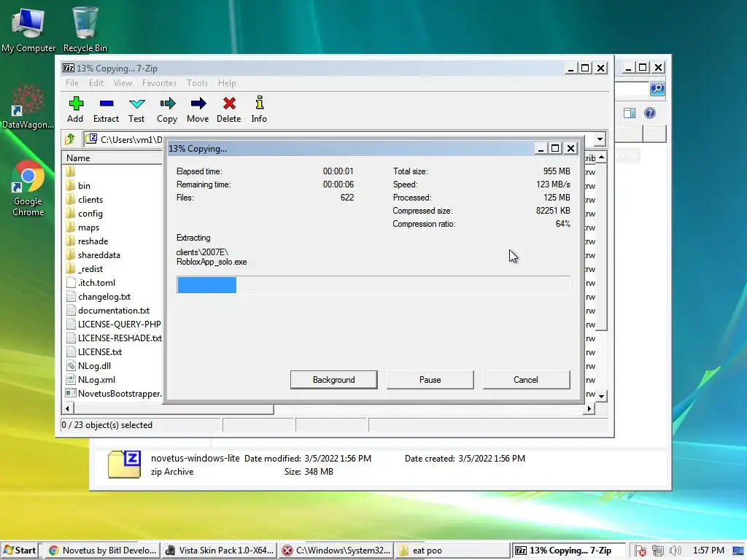Viewport: 747px width, 560px height.
Task: Select the config folder
Action: click(x=90, y=214)
